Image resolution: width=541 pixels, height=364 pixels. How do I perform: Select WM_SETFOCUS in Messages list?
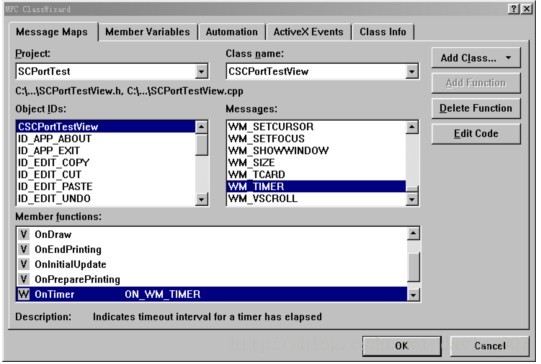[x=316, y=139]
